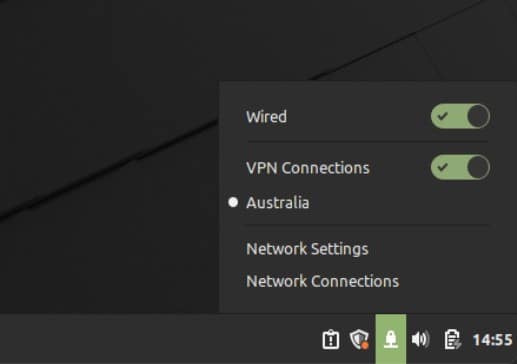Disable the VPN Connections switch
This screenshot has width=517, height=364.
pyautogui.click(x=460, y=167)
